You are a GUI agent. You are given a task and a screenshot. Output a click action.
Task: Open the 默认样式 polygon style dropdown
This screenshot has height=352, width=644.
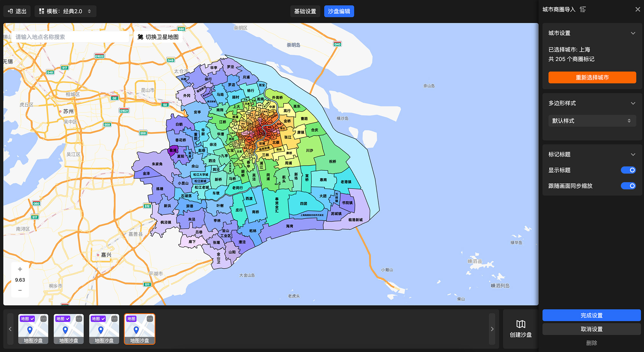pyautogui.click(x=592, y=121)
